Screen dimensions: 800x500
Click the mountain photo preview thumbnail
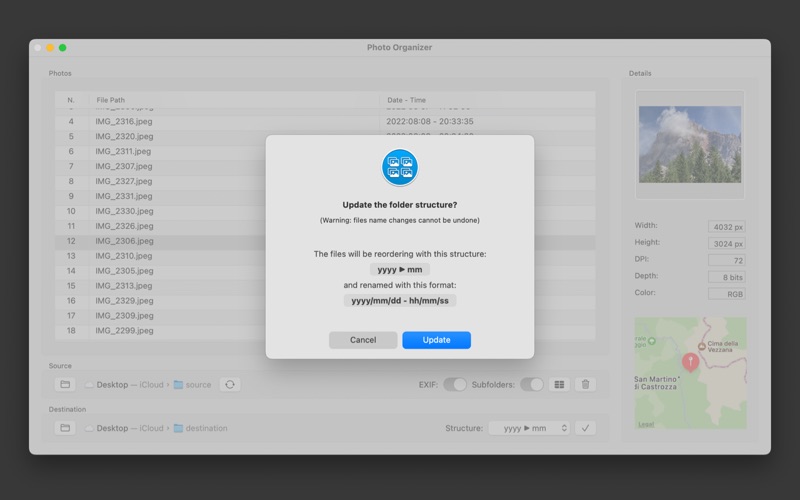point(690,144)
